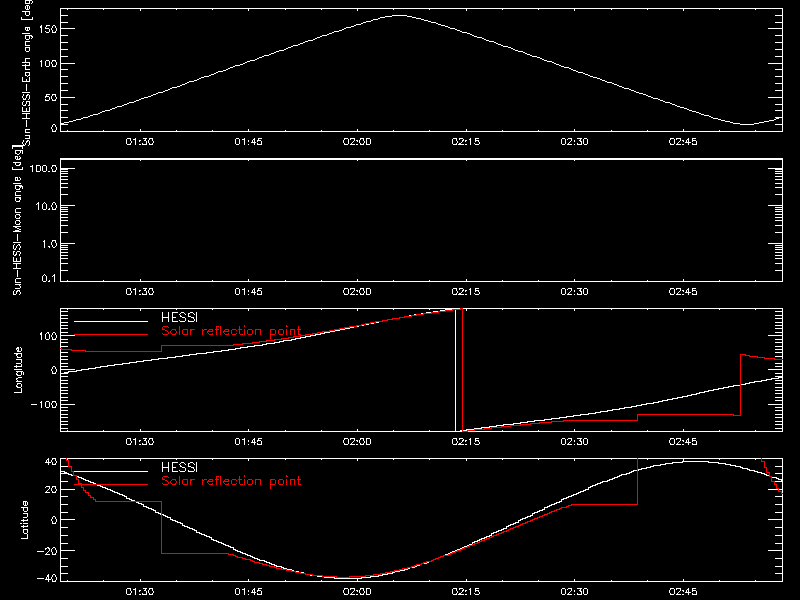Click 02:00 under the Longitude plot
The image size is (800, 600).
(357, 442)
